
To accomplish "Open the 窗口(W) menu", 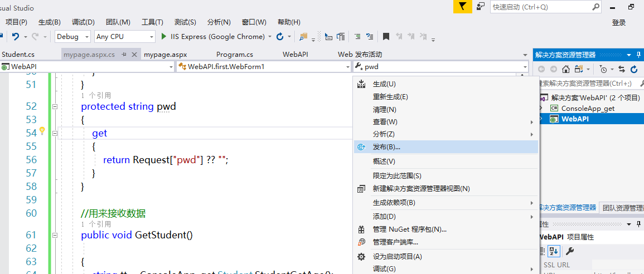I will point(254,22).
